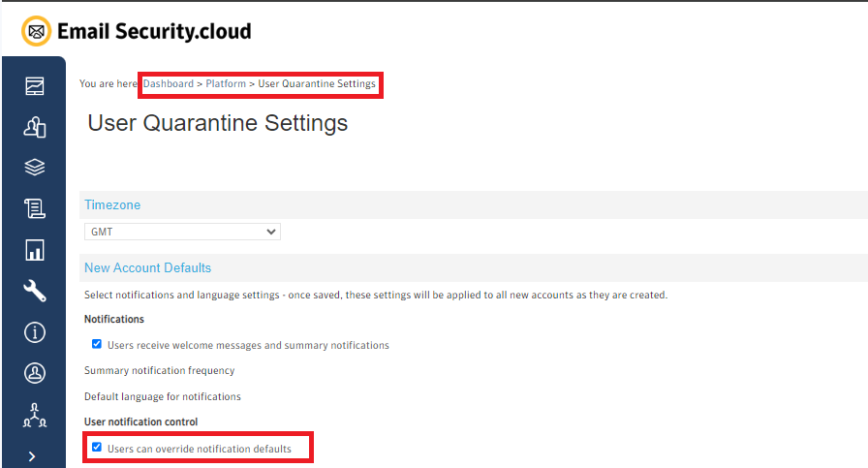Open the hierarchy tree sidebar icon
The image size is (868, 468).
[35, 415]
